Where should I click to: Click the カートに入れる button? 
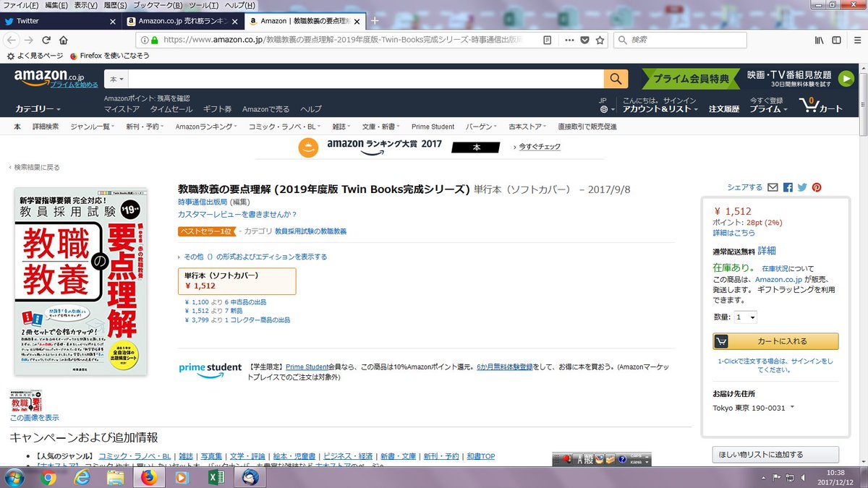pyautogui.click(x=775, y=341)
